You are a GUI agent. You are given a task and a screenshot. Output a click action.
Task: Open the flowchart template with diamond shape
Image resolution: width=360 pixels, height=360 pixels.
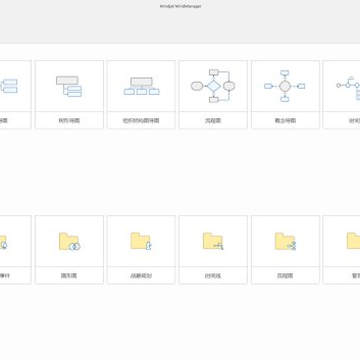(x=213, y=95)
